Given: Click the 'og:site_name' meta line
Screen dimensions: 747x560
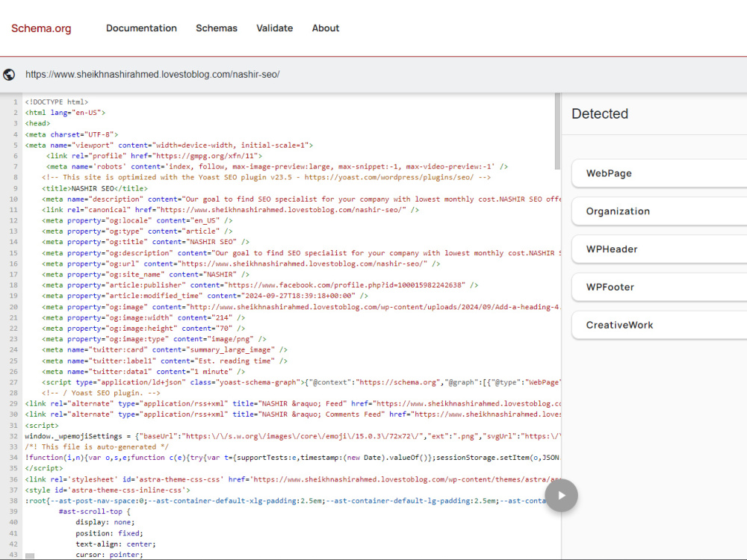Looking at the screenshot, I should click(x=146, y=274).
